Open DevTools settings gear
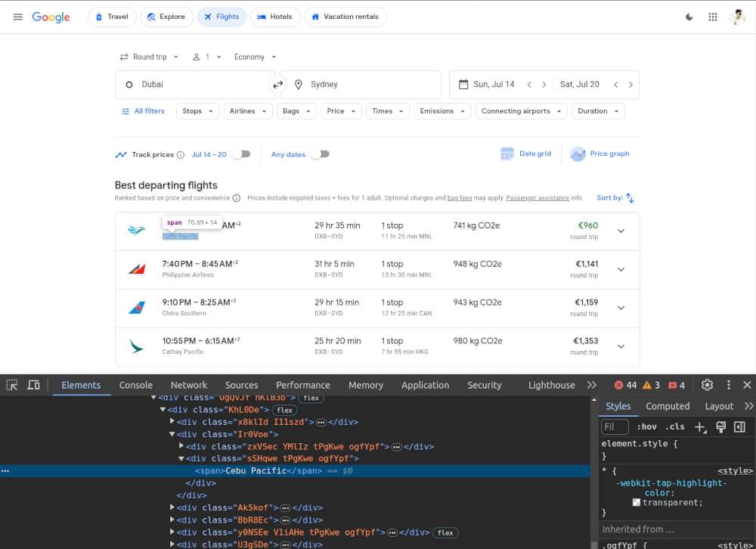Image resolution: width=756 pixels, height=549 pixels. click(x=707, y=385)
